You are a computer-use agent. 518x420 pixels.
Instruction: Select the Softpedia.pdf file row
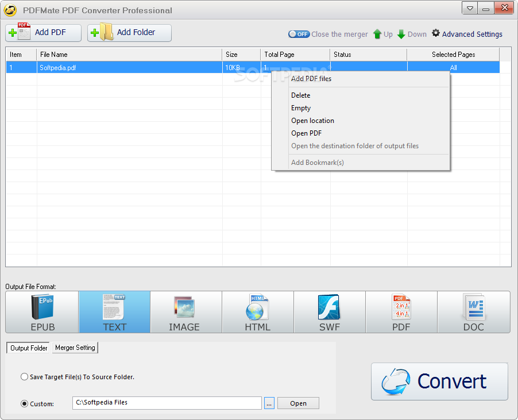click(253, 68)
